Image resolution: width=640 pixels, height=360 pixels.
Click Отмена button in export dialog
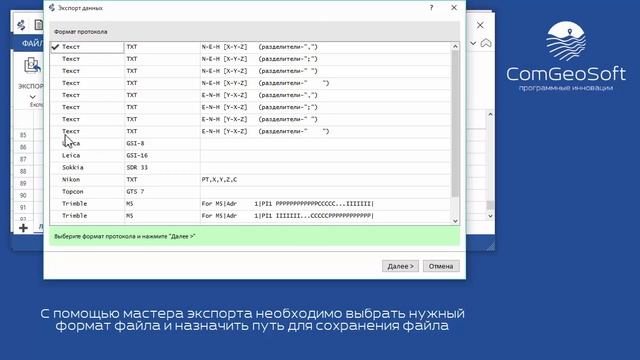(x=441, y=266)
